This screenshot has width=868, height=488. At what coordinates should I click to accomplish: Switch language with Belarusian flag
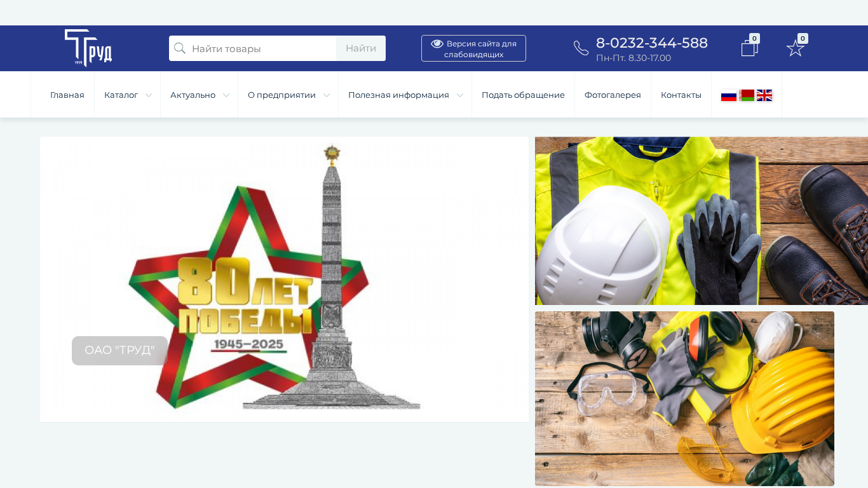pos(747,95)
